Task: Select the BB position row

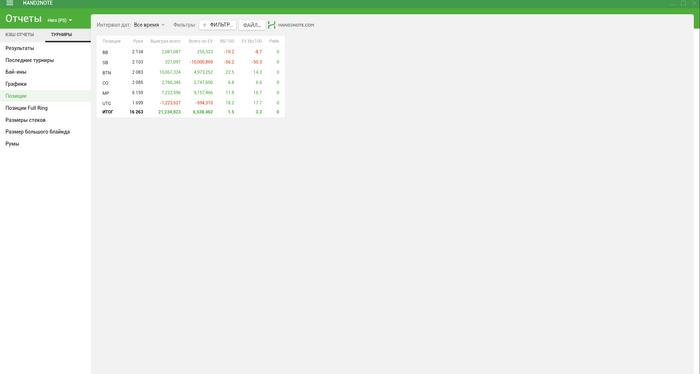Action: pos(191,52)
